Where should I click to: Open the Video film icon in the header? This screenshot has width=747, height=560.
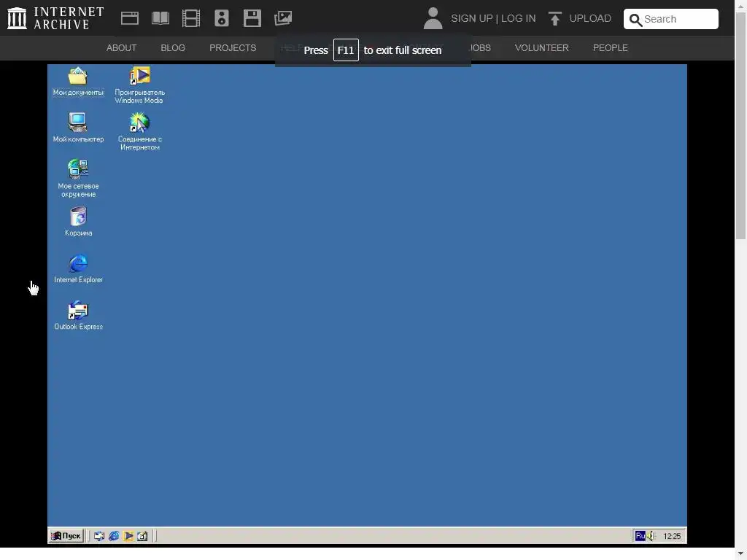point(191,18)
